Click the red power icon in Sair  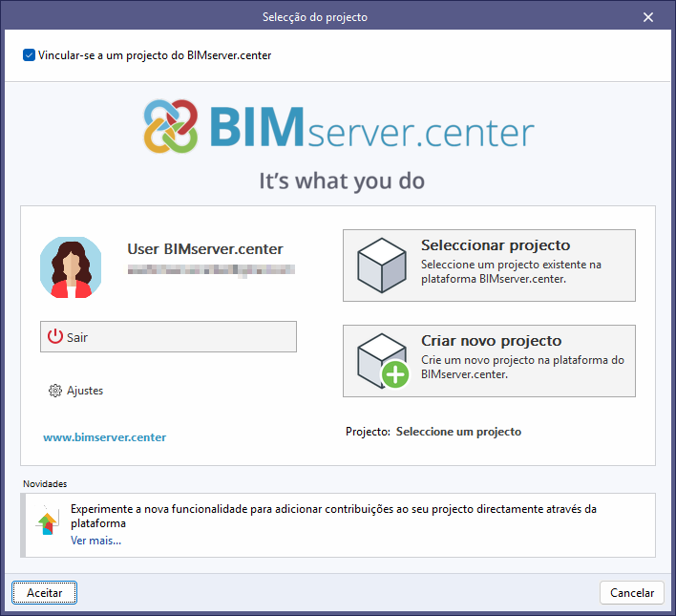55,336
